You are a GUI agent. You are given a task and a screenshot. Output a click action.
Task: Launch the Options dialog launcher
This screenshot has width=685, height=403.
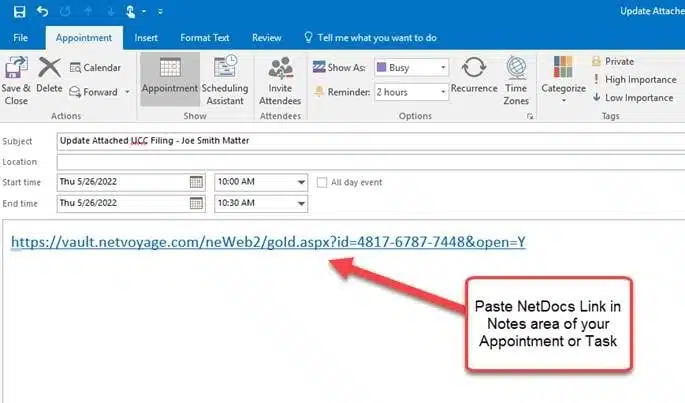coord(530,116)
